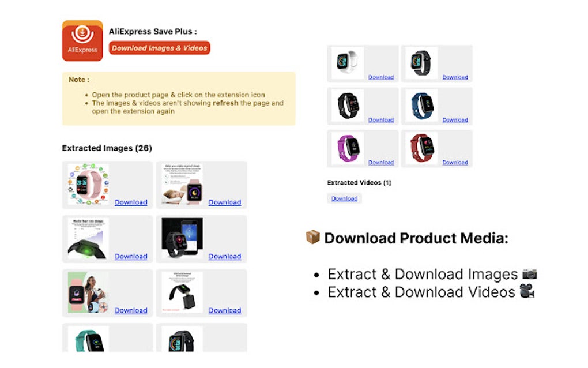This screenshot has width=588, height=368.
Task: Download the blue smartwatch image
Action: (455, 119)
